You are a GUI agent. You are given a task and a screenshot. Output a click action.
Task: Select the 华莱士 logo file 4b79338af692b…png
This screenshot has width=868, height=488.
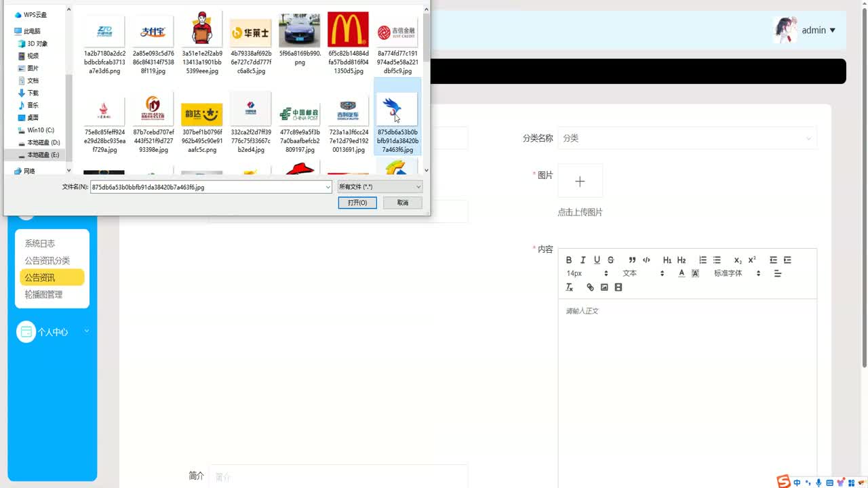point(251,43)
